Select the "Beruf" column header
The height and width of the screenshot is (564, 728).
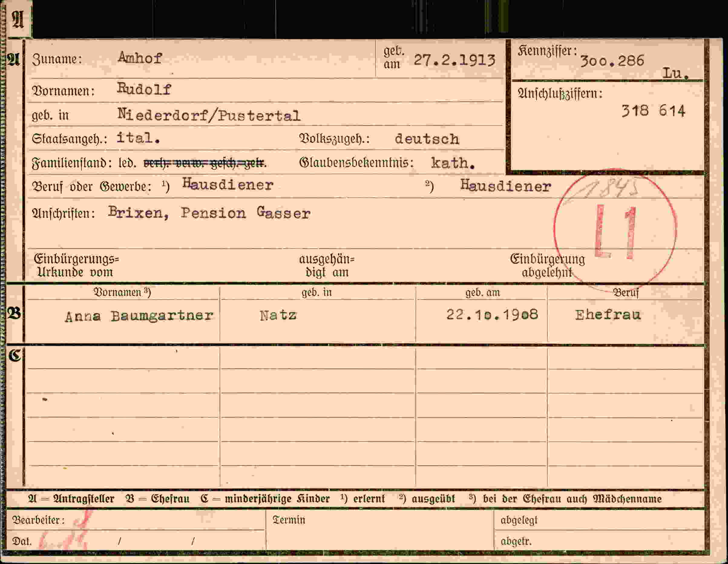(626, 293)
